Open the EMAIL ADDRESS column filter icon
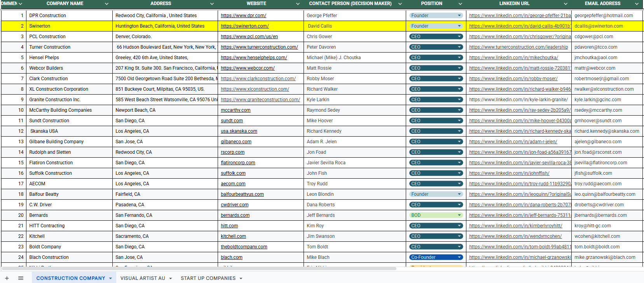The height and width of the screenshot is (283, 644). (637, 4)
